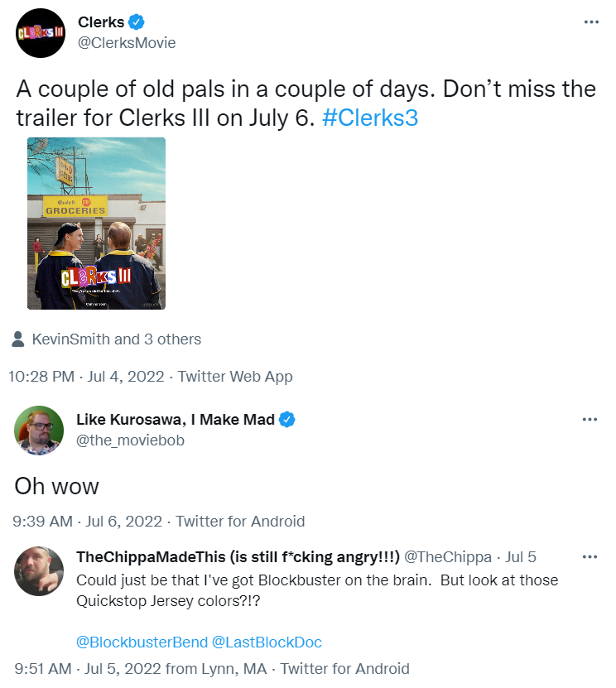Image resolution: width=616 pixels, height=688 pixels.
Task: Open more options on Clerks tweet
Action: point(591,22)
